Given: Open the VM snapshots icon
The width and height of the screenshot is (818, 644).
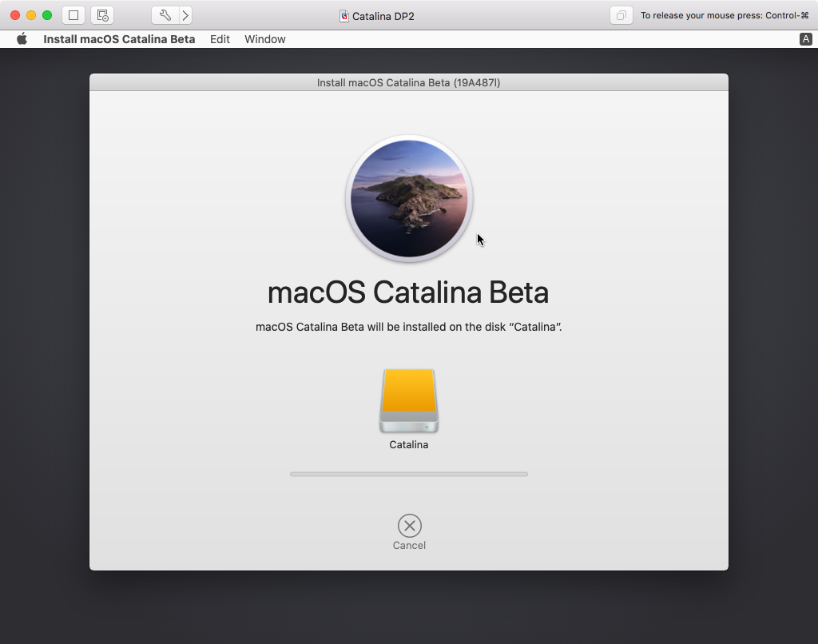Looking at the screenshot, I should pos(102,15).
